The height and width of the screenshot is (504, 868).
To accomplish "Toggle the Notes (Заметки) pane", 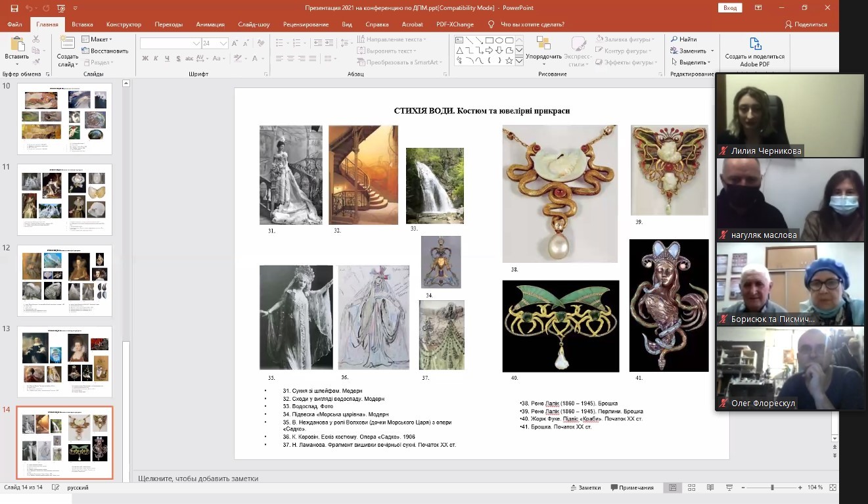I will 585,488.
